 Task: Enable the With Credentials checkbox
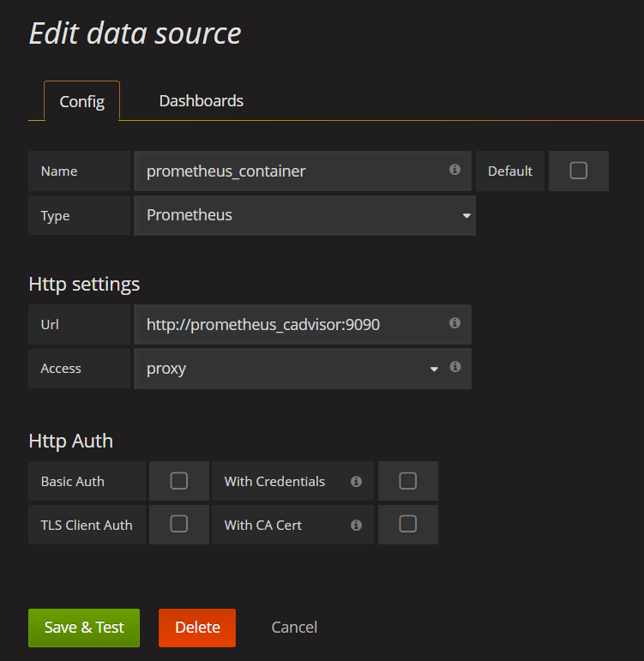click(x=407, y=481)
